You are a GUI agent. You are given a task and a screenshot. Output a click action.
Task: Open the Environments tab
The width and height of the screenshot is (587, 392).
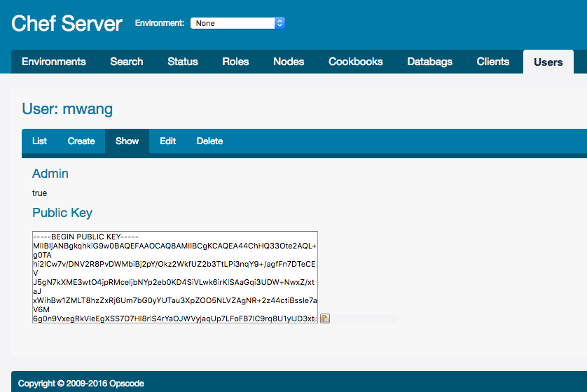click(x=54, y=62)
